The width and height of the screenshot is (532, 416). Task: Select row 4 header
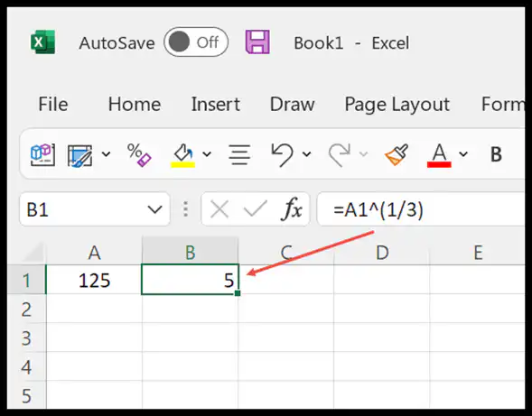point(26,367)
